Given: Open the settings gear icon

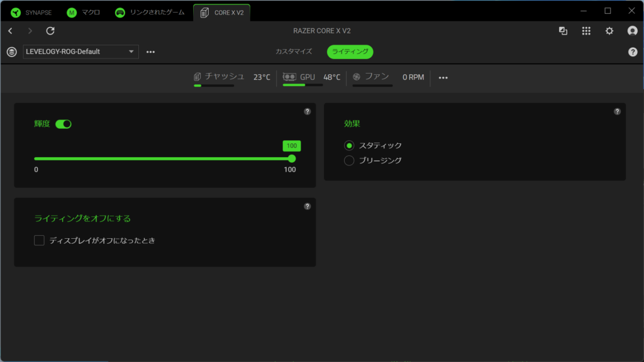Looking at the screenshot, I should (609, 31).
